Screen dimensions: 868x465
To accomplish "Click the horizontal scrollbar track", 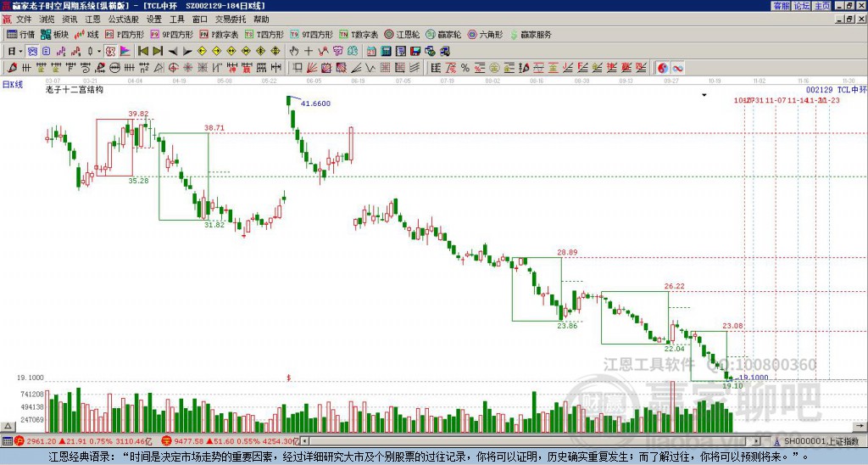I will pos(531,441).
